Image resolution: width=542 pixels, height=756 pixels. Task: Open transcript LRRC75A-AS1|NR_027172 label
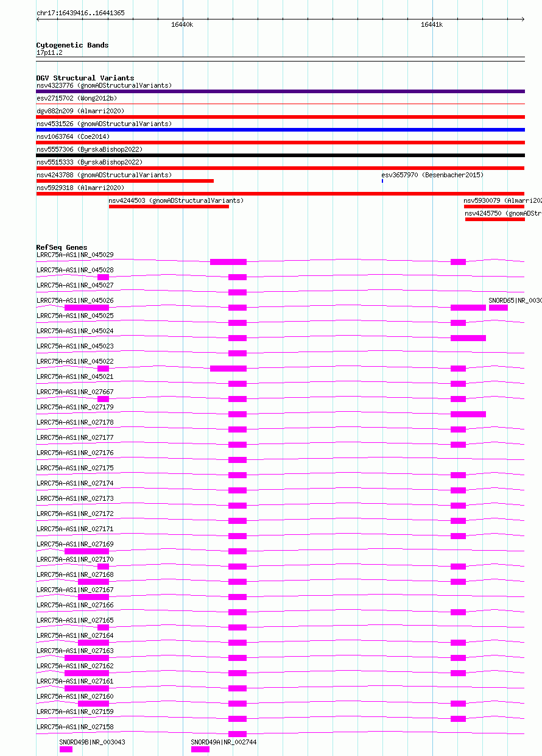pos(75,514)
